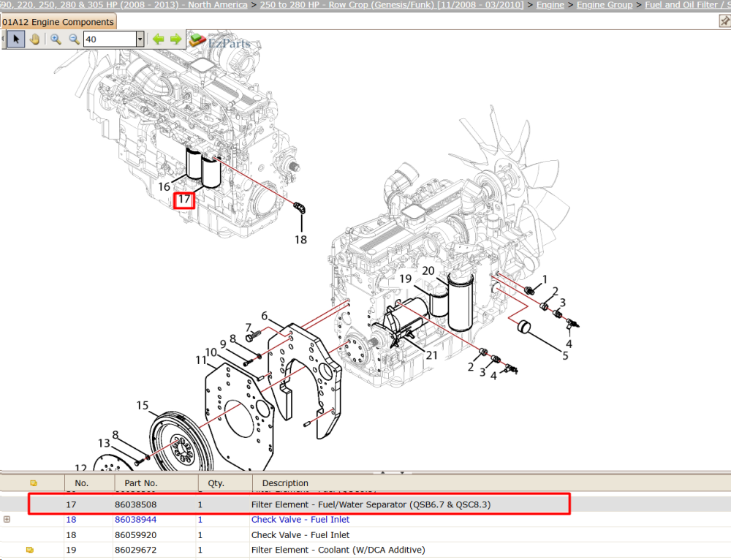Follow the Engine Group breadcrumb link

tap(605, 4)
